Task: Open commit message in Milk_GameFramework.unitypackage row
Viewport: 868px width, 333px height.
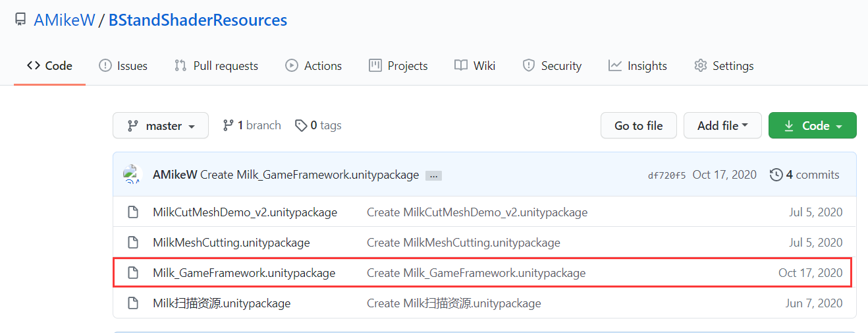Action: [x=476, y=273]
